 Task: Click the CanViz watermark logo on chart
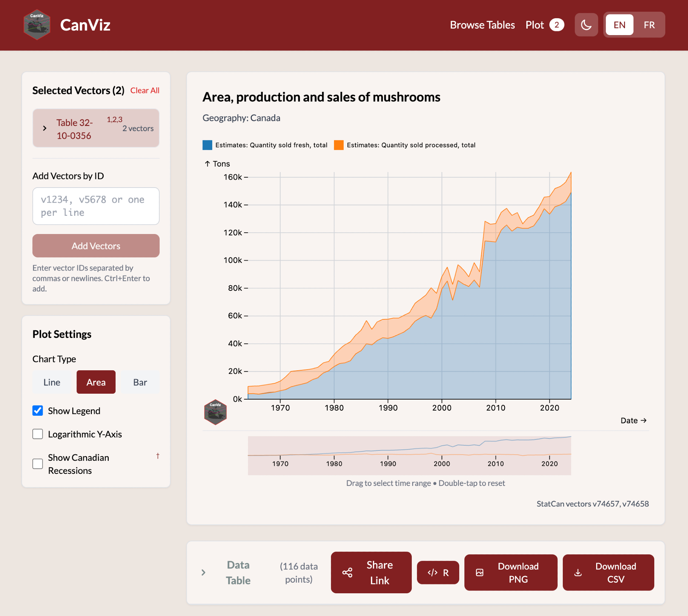pos(215,412)
